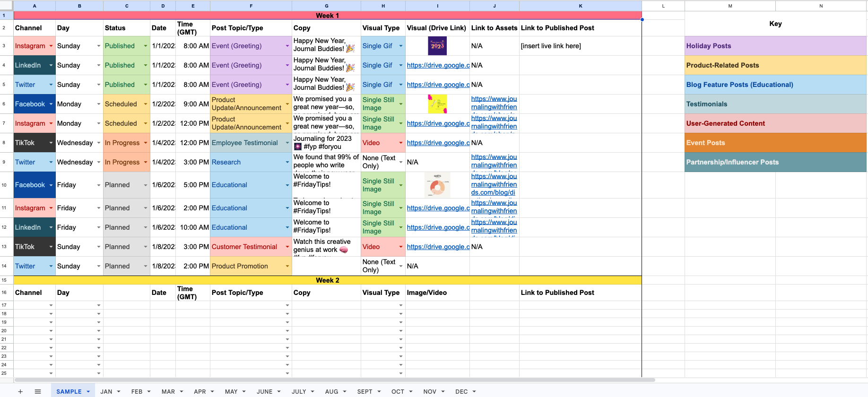Select the Holiday Posts key color cell
868x397 pixels.
coord(775,46)
